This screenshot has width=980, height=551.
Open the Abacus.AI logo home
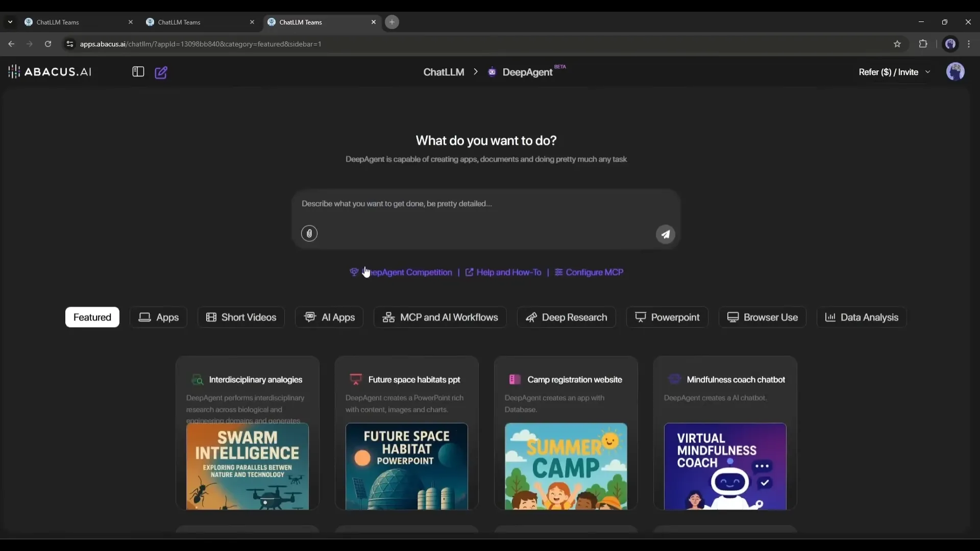(x=50, y=72)
